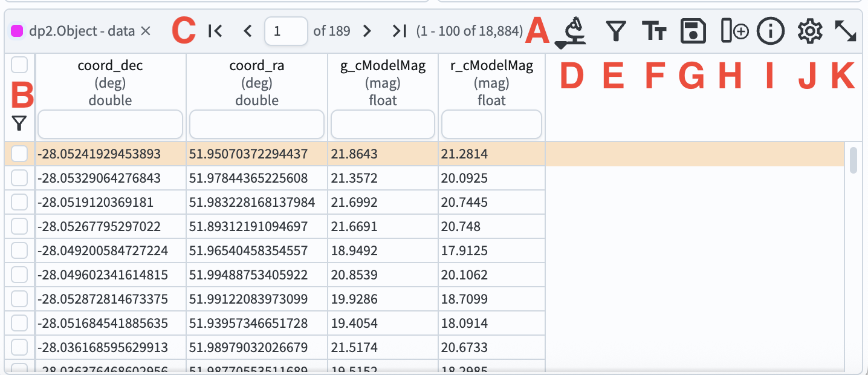
Task: Click the vertical table scrollbar
Action: 853,160
